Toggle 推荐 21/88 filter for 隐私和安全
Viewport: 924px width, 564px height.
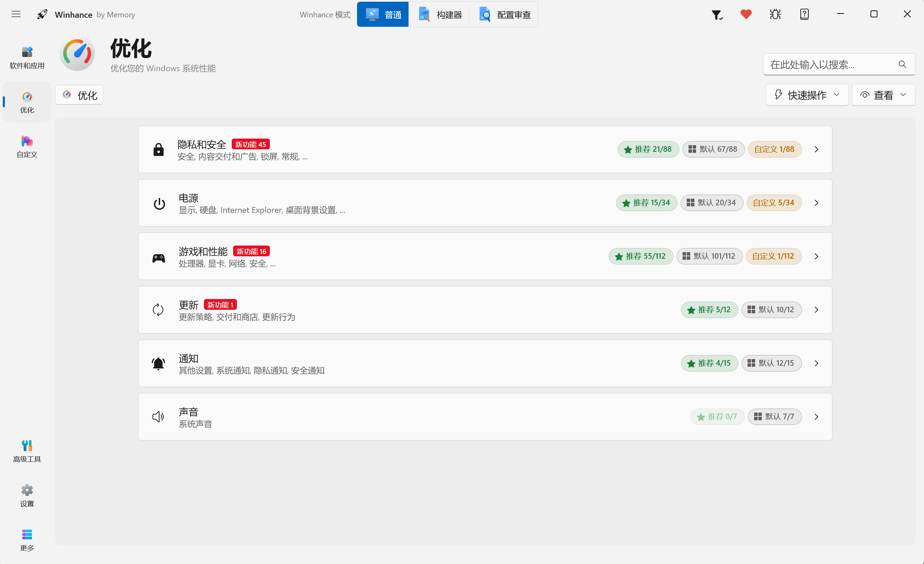click(x=648, y=149)
